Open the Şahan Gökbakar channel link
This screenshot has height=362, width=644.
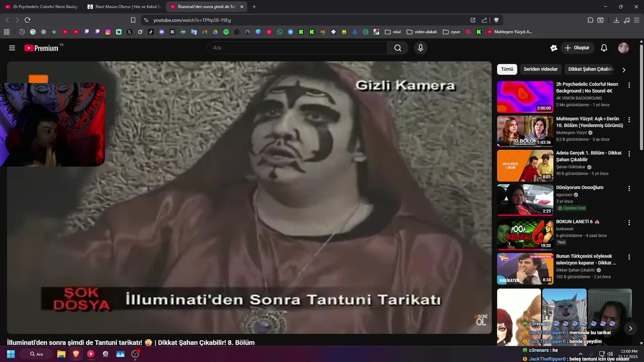[x=571, y=167]
